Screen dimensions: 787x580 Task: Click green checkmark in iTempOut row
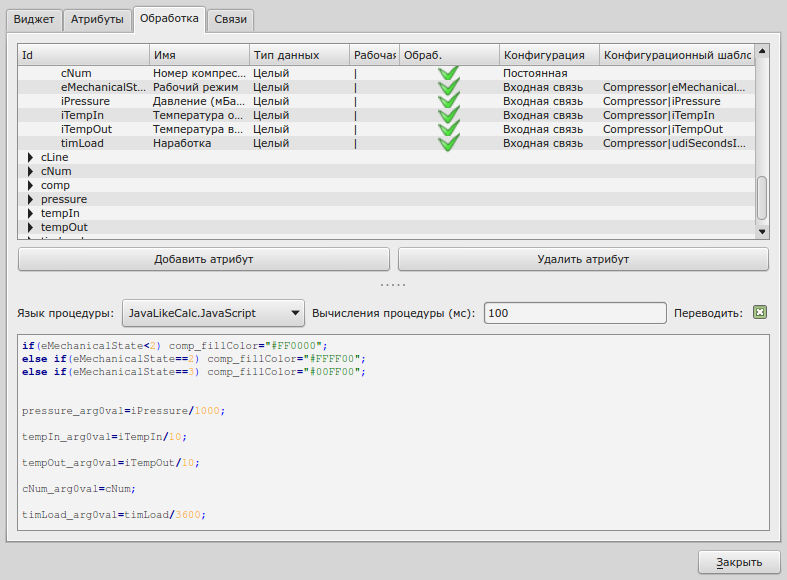pyautogui.click(x=448, y=129)
